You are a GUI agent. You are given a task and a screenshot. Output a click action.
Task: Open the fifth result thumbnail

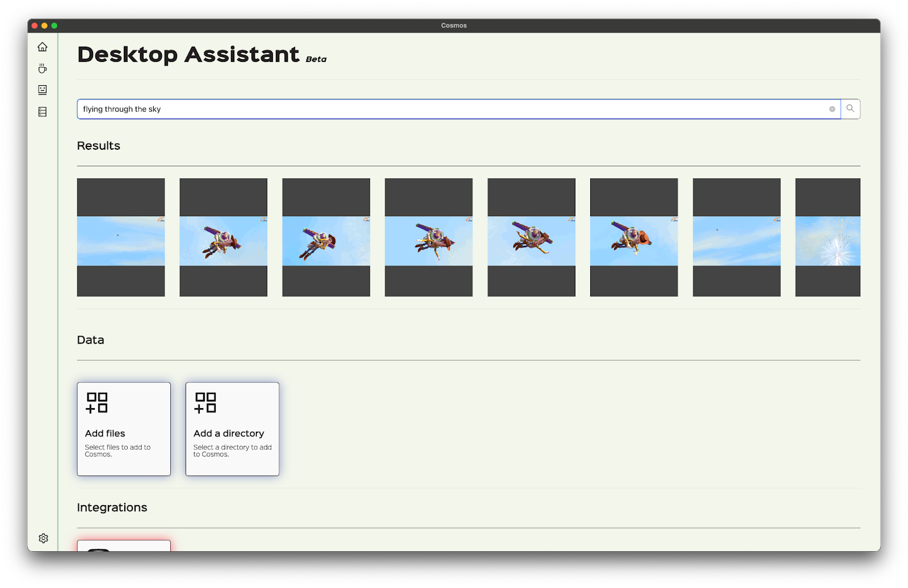tap(531, 237)
